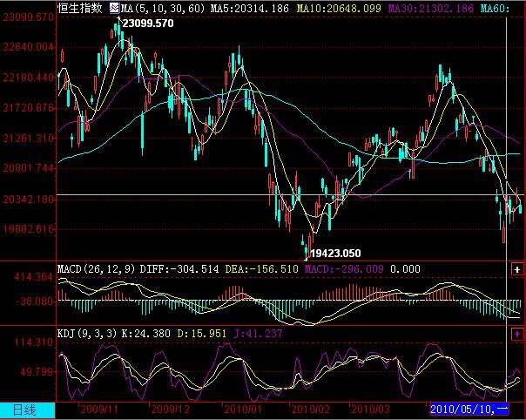
Task: Click the 2009/11 date axis label
Action: click(x=99, y=410)
